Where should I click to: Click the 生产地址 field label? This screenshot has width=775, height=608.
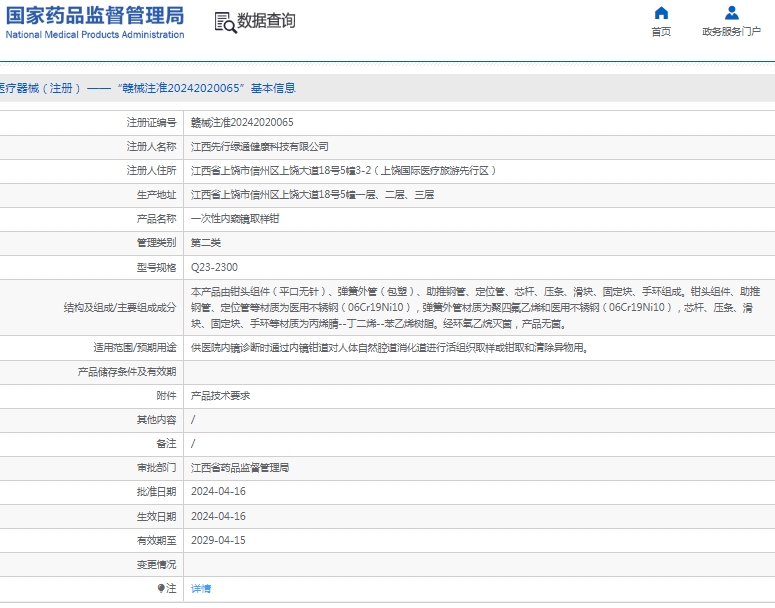[156, 195]
